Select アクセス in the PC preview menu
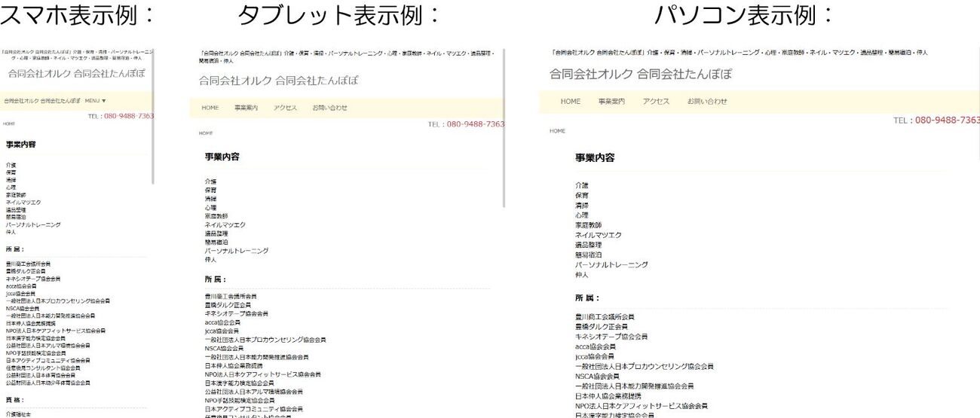Screen dimensions: 980x418 pyautogui.click(x=656, y=101)
